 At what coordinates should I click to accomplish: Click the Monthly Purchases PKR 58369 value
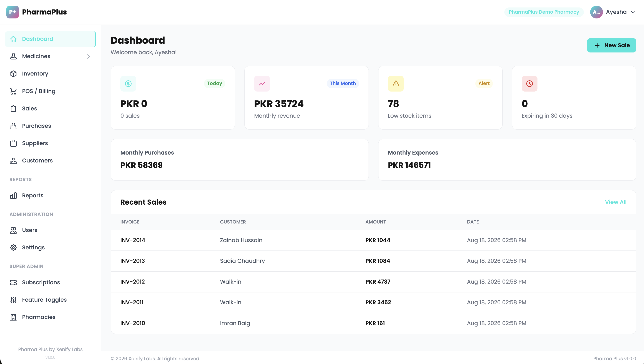pos(141,165)
